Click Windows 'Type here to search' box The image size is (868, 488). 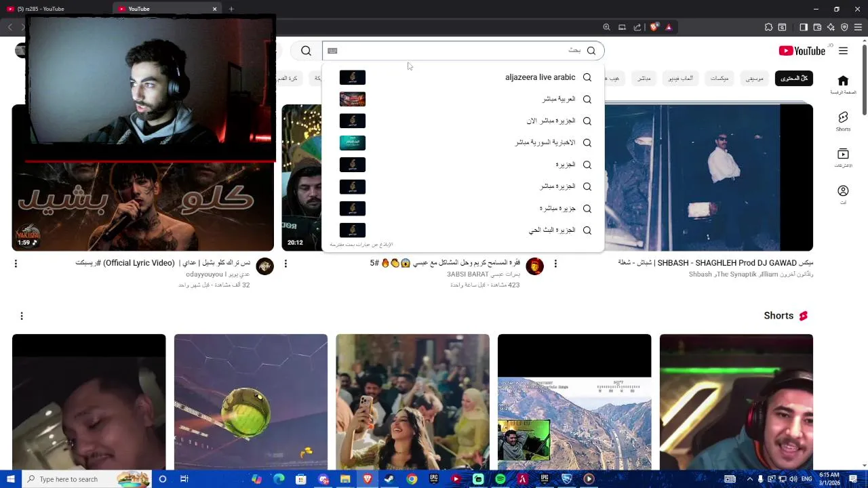(x=87, y=479)
